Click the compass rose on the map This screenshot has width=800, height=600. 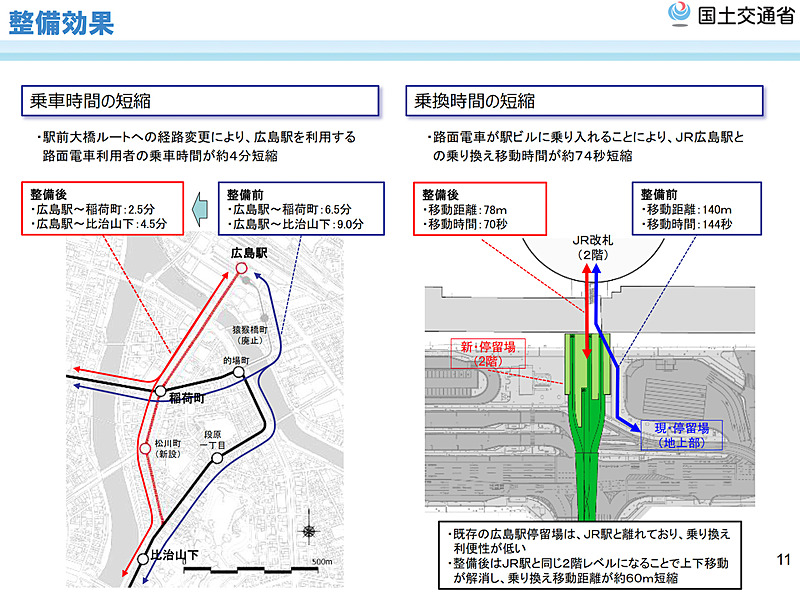(x=309, y=531)
